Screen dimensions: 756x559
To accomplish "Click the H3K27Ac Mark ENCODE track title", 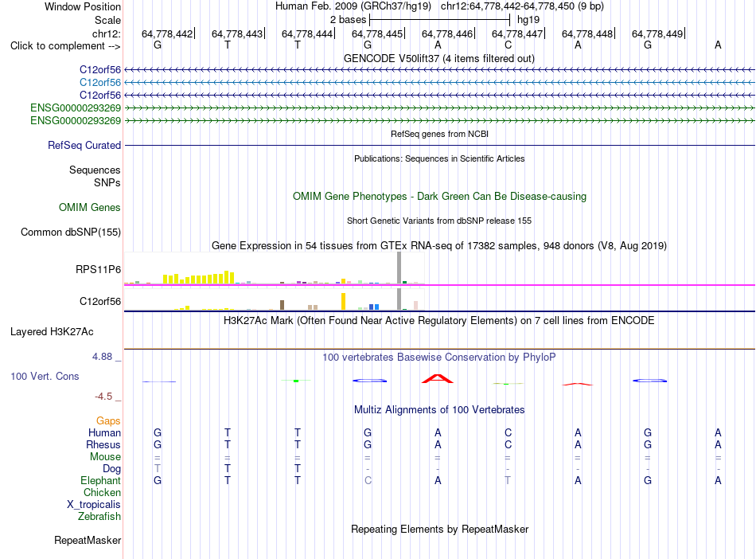I will [x=439, y=321].
